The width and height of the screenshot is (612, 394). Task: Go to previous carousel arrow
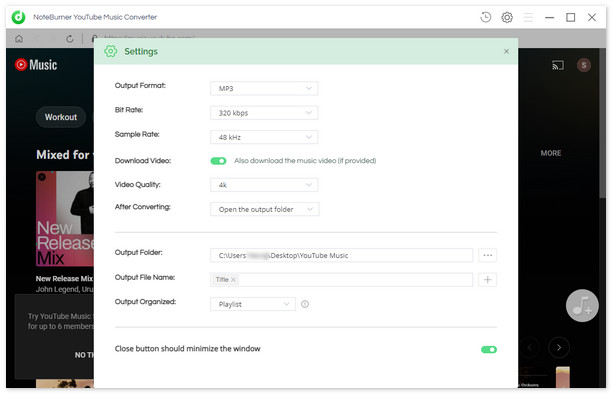pos(530,347)
